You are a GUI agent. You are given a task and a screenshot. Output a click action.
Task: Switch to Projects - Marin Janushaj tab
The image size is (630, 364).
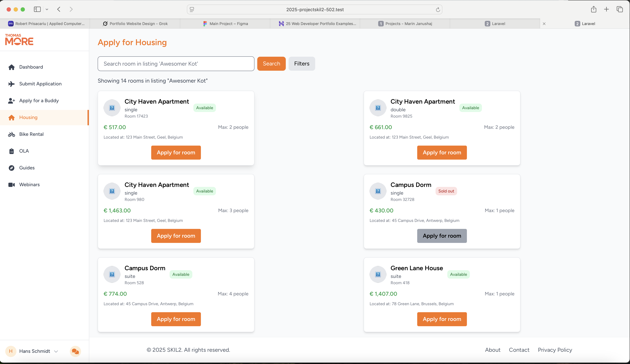[x=405, y=23]
